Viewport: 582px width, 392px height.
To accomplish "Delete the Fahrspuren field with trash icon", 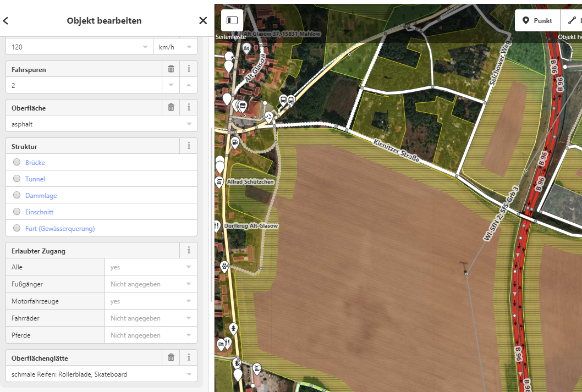I will 171,69.
